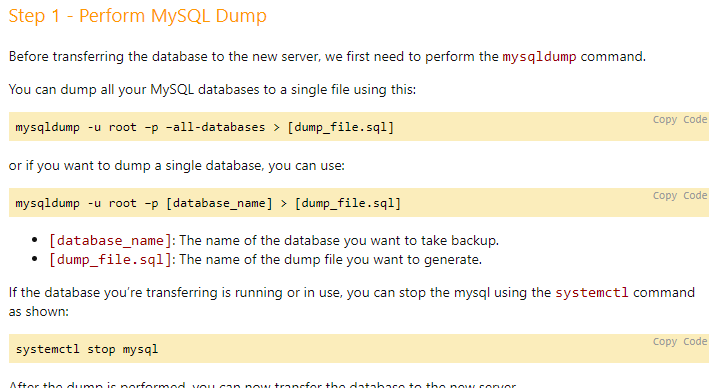Viewport: 723px width, 388px height.
Task: Click Code on systemctl stop block
Action: (695, 341)
